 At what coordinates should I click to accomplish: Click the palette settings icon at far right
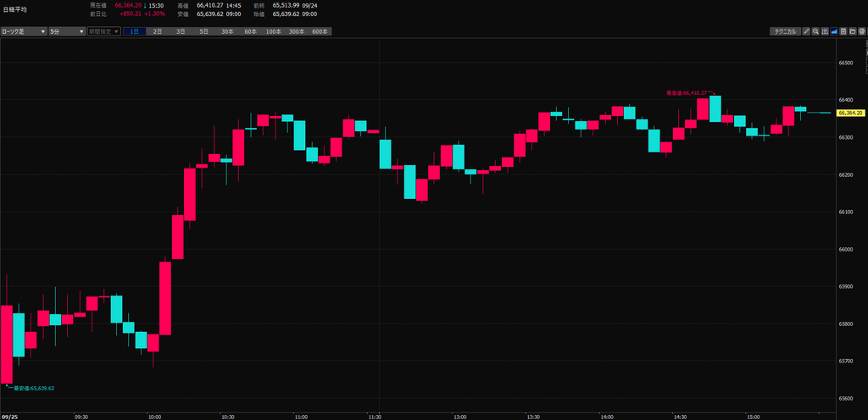(862, 31)
